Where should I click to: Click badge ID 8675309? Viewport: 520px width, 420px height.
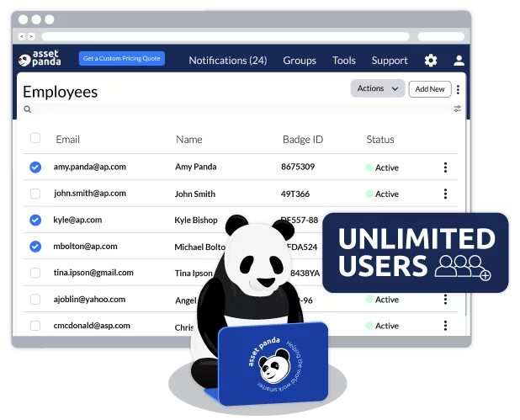[298, 167]
